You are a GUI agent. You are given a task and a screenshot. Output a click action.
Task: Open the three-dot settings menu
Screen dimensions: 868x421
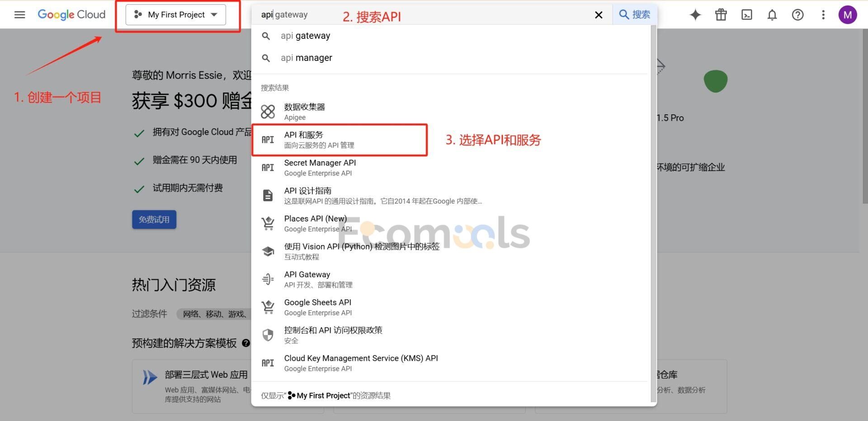823,15
